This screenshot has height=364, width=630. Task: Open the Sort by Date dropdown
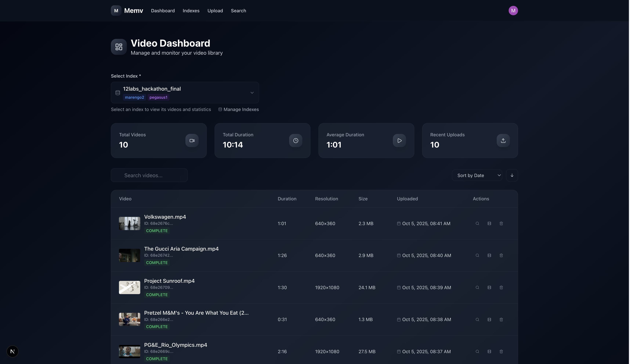point(477,175)
